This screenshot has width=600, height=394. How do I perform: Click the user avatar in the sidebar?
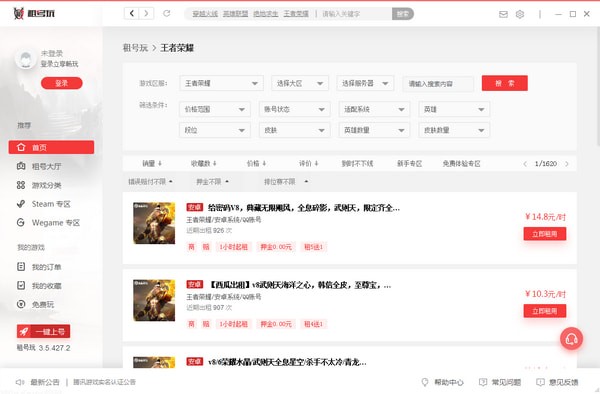click(x=26, y=59)
